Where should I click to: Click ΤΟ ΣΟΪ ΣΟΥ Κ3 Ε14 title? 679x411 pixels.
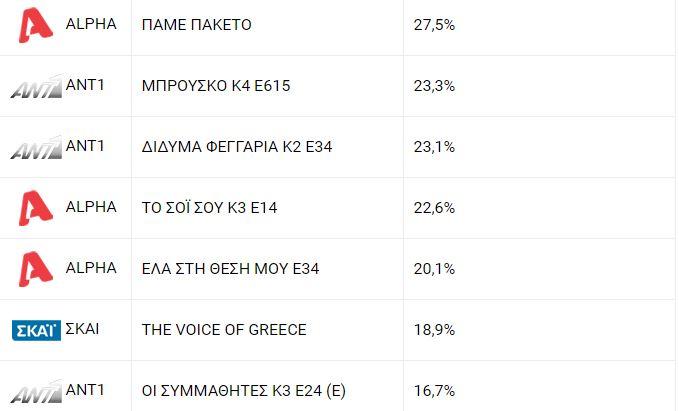coord(210,208)
